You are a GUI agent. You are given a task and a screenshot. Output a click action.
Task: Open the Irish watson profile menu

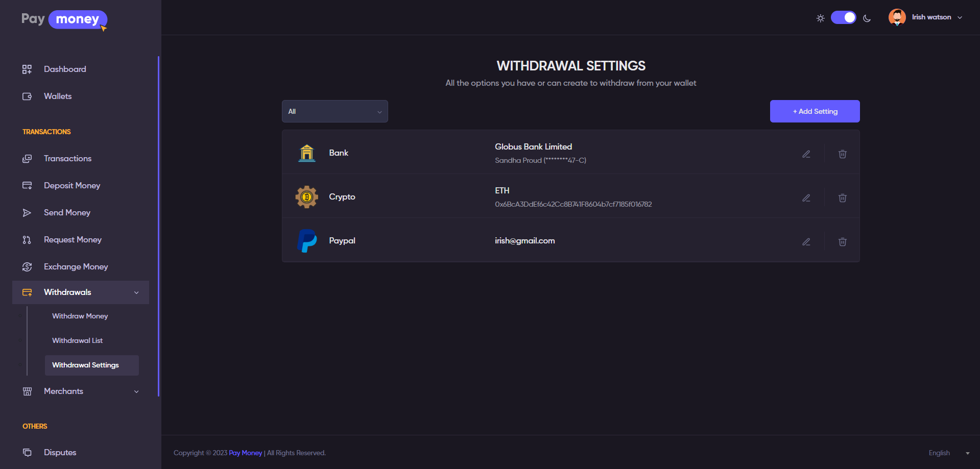926,17
